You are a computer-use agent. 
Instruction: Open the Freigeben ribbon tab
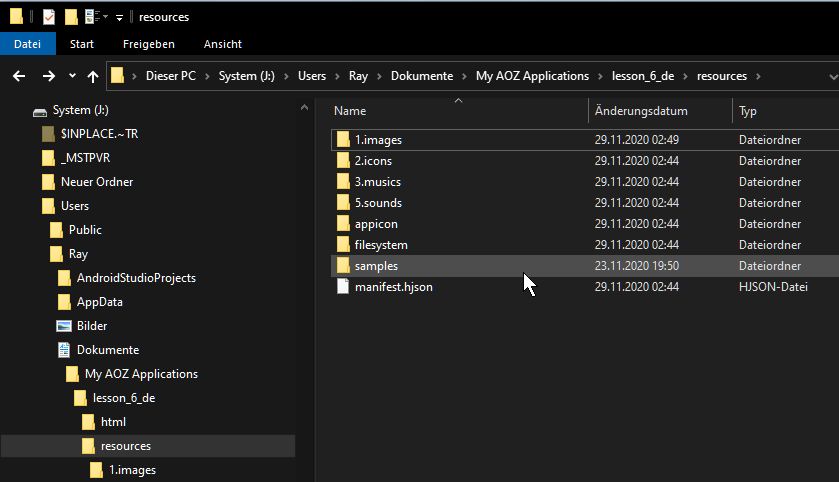(x=148, y=44)
